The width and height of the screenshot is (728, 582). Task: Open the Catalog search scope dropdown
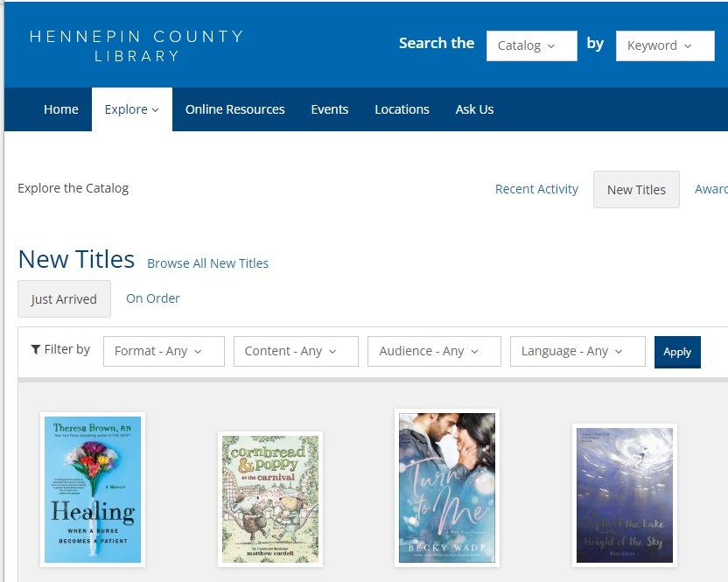coord(531,46)
